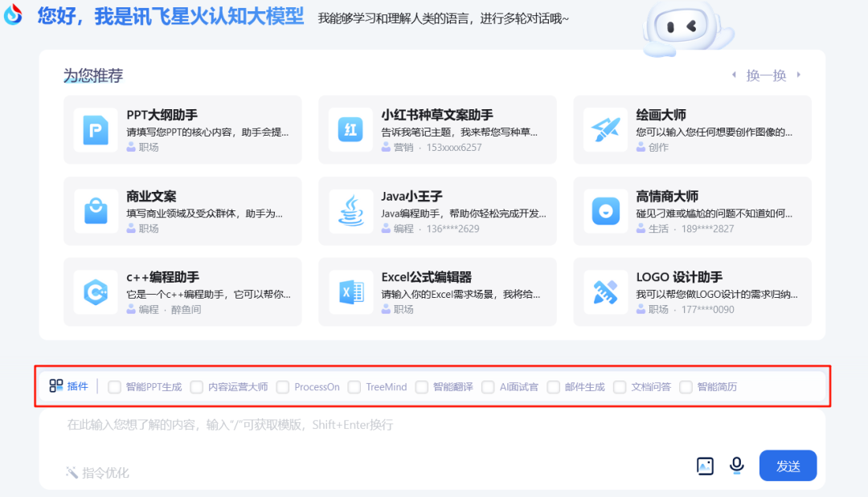Click the PPT大纲助手 blue P icon

pos(96,130)
